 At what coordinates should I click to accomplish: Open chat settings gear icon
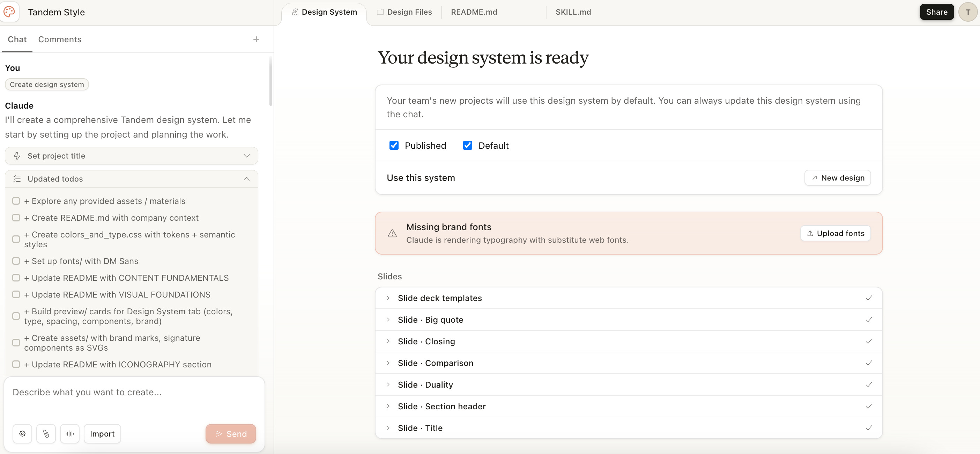point(22,433)
